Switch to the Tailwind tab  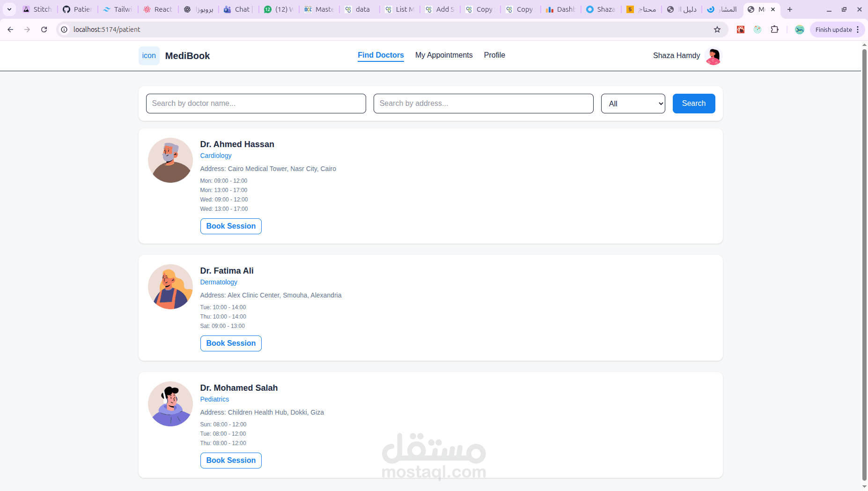[118, 9]
